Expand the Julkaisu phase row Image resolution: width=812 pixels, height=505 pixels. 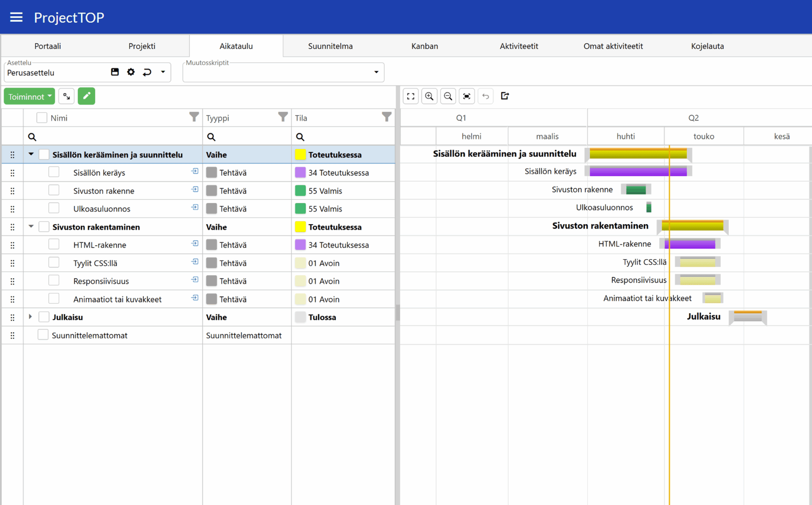click(x=30, y=316)
